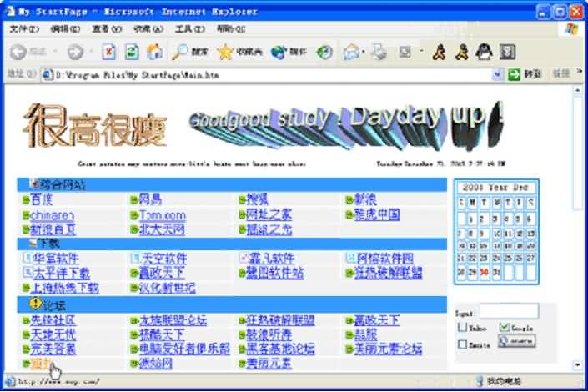Open the 网易 link
This screenshot has width=588, height=392.
(150, 199)
